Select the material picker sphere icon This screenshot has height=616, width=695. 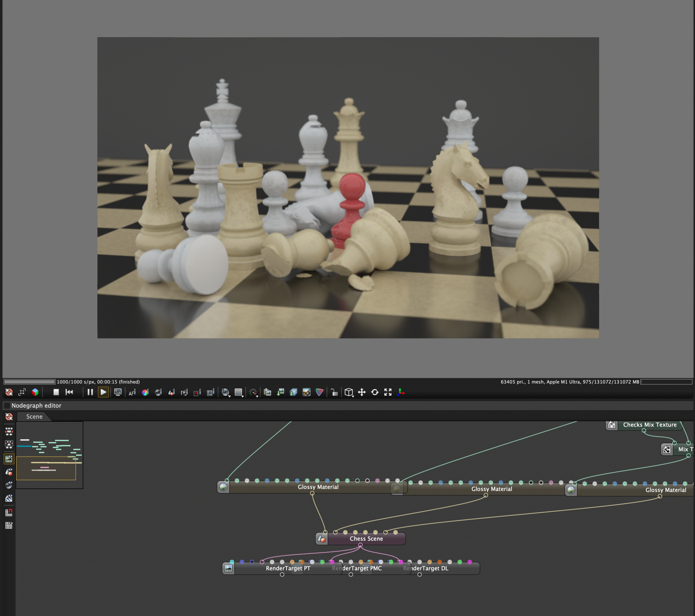tap(158, 392)
